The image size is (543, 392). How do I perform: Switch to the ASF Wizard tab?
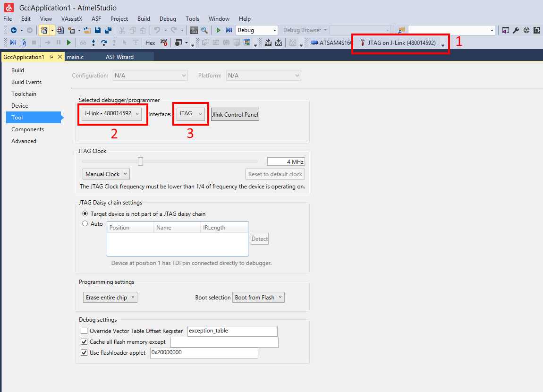pyautogui.click(x=119, y=57)
